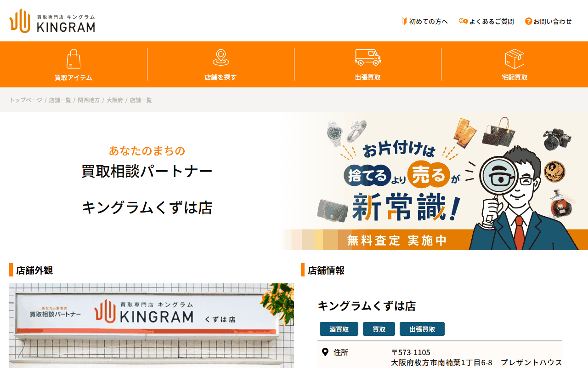Screen dimensions: 588x368
Task: Click the 買取相談パートナー heading text
Action: click(147, 171)
